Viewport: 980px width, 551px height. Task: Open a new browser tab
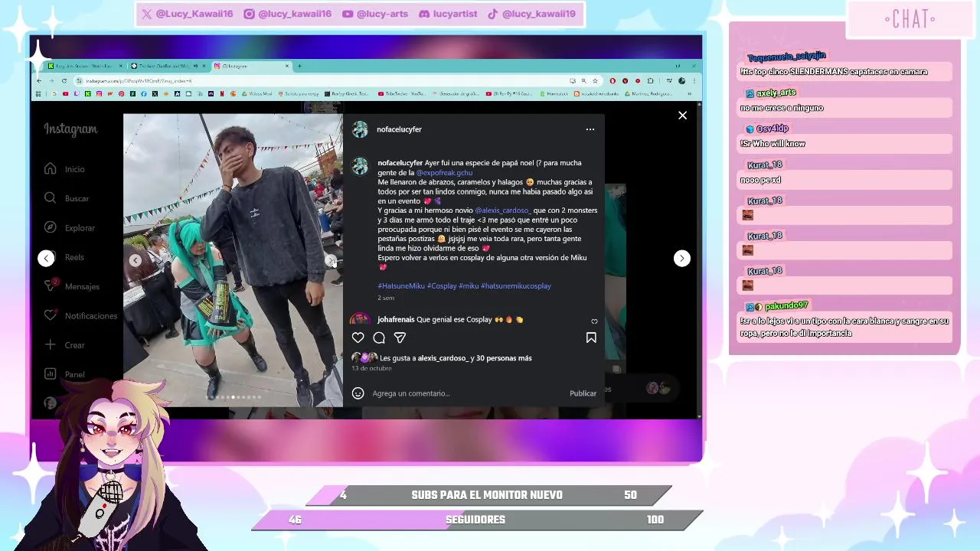[299, 66]
